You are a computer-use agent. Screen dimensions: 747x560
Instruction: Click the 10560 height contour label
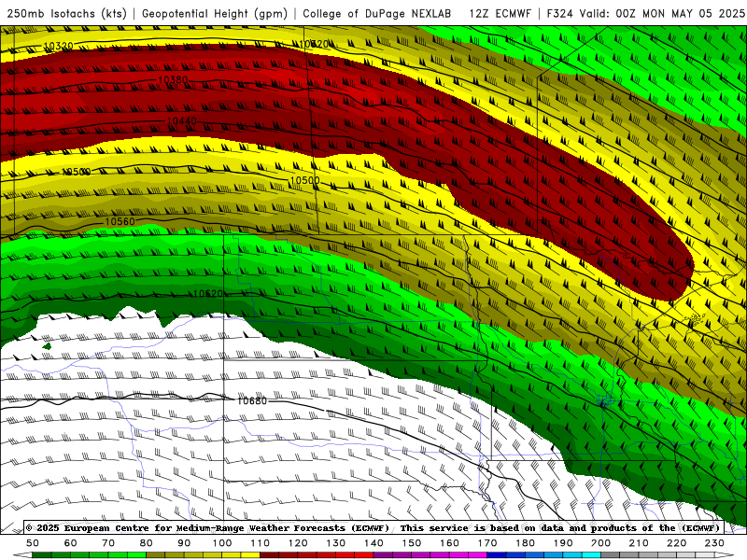[120, 221]
